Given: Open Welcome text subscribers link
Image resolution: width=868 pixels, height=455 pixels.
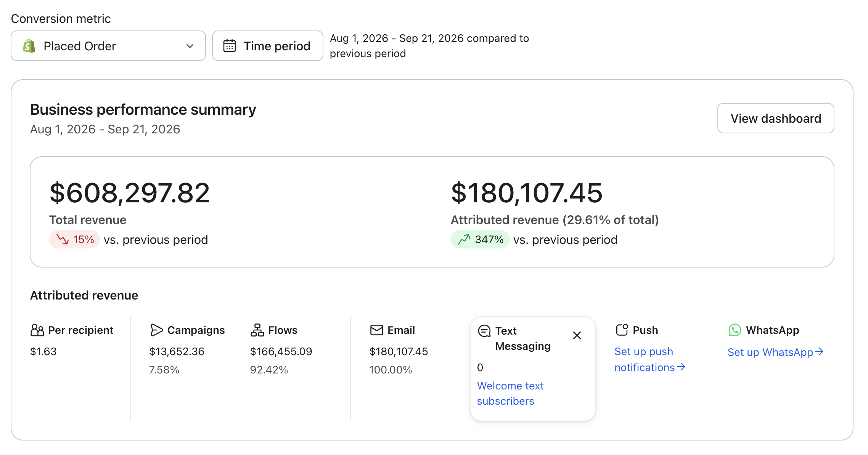Looking at the screenshot, I should point(510,393).
